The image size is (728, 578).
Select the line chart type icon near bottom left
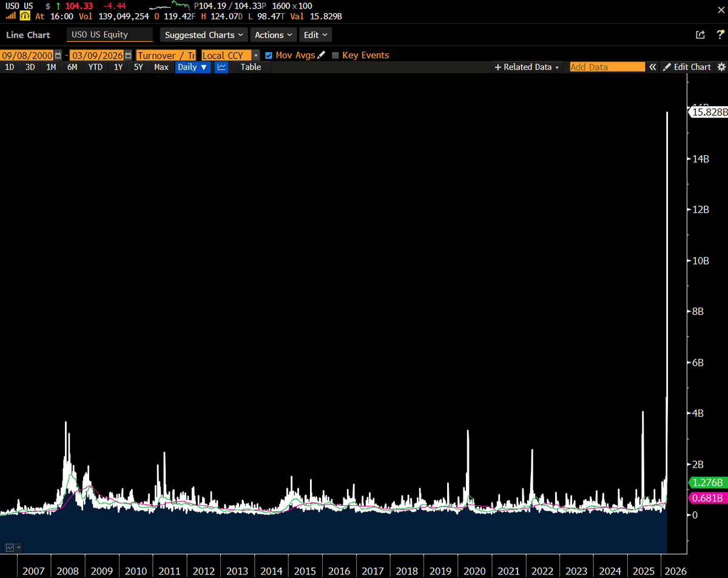coord(8,546)
